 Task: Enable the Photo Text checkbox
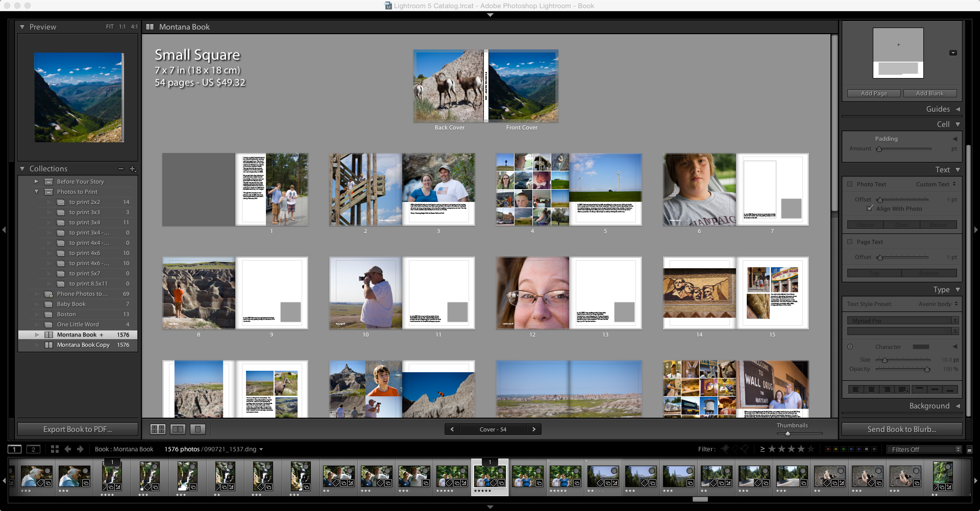(x=850, y=185)
